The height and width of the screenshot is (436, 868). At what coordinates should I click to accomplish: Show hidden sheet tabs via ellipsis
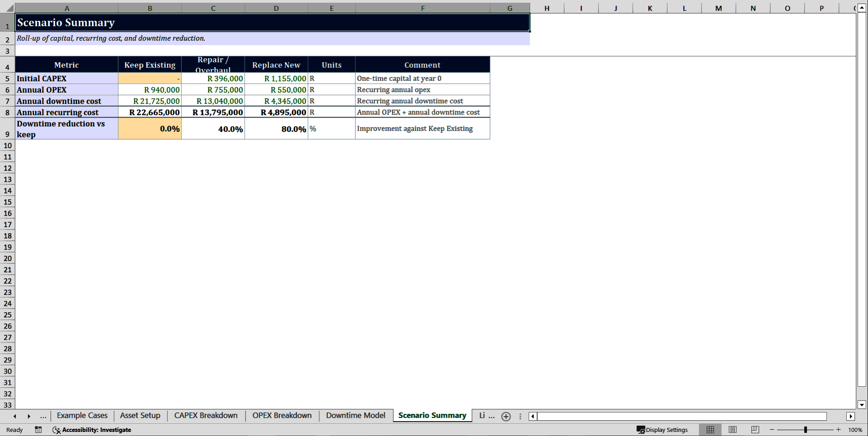coord(43,416)
